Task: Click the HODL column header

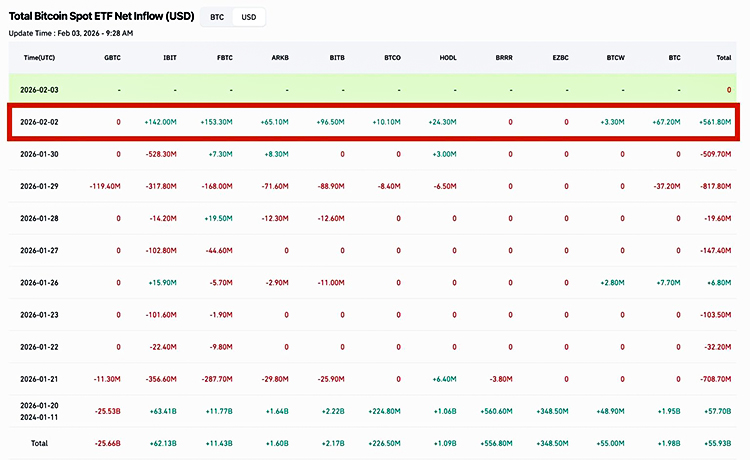Action: coord(448,59)
